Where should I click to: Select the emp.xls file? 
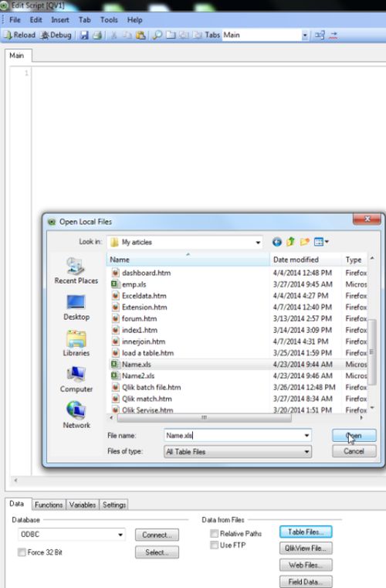134,284
